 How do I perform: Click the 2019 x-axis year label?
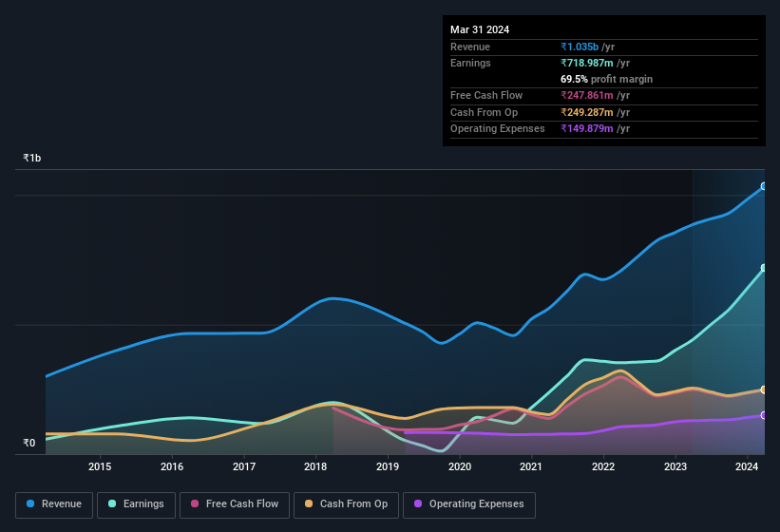pyautogui.click(x=388, y=466)
